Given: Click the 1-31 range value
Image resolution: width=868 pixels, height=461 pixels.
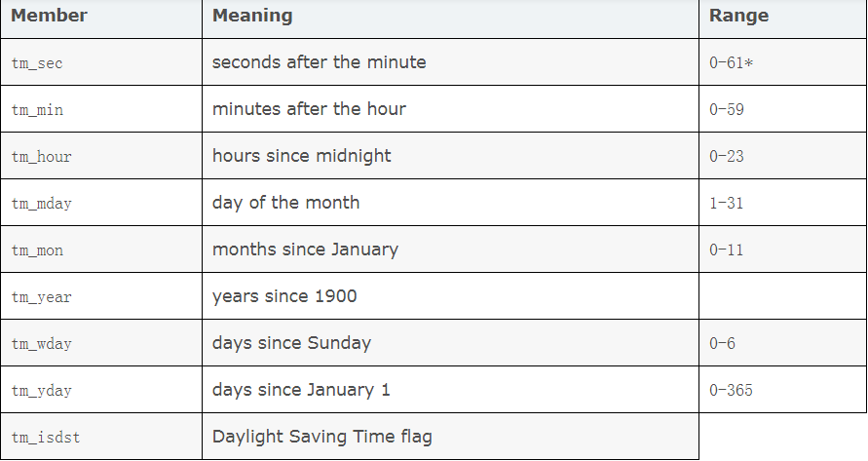Looking at the screenshot, I should click(x=727, y=203).
